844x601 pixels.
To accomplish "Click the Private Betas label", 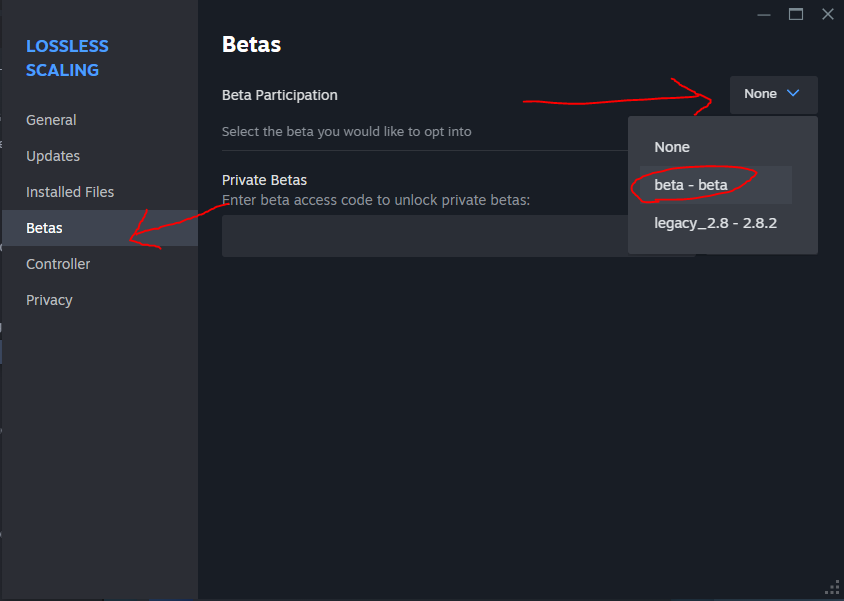I will 264,180.
